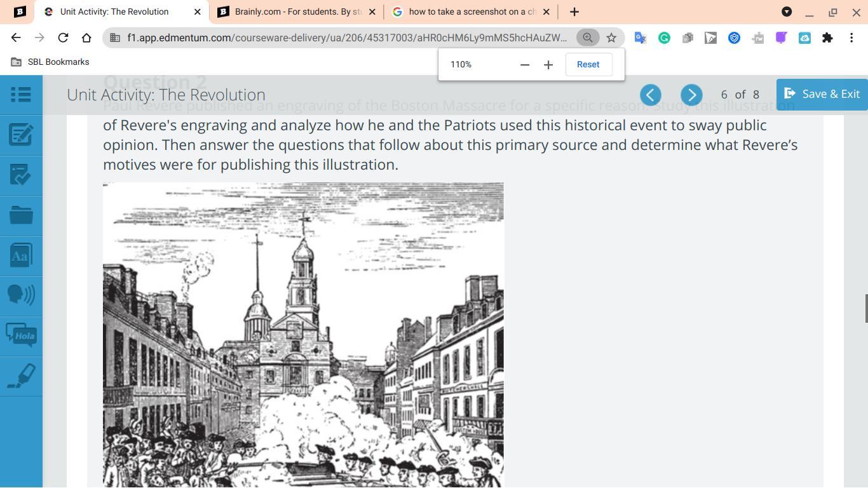Click the line beginning 'opinion. Then answer the questions'
The image size is (868, 488).
451,145
